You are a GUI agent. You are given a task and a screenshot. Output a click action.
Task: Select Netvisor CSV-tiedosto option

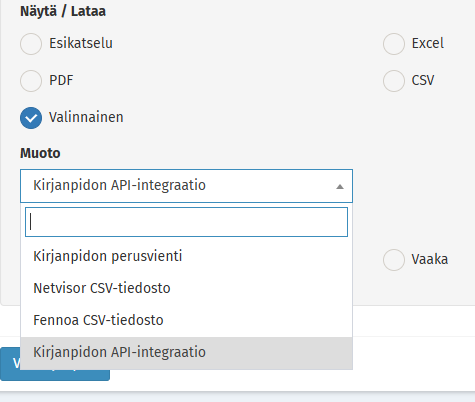click(186, 288)
